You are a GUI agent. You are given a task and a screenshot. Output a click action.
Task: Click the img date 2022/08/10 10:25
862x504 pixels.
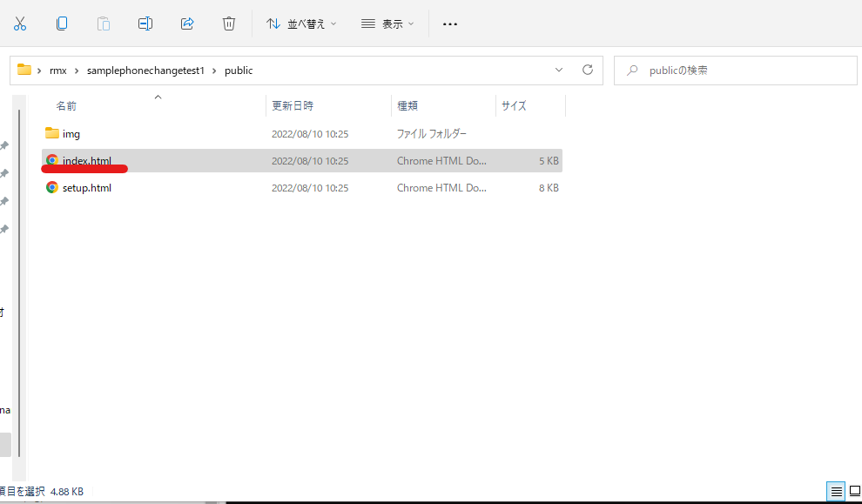tap(310, 133)
